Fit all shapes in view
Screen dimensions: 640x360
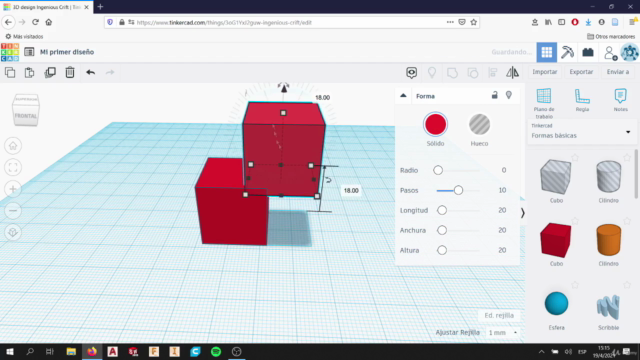coord(13,167)
